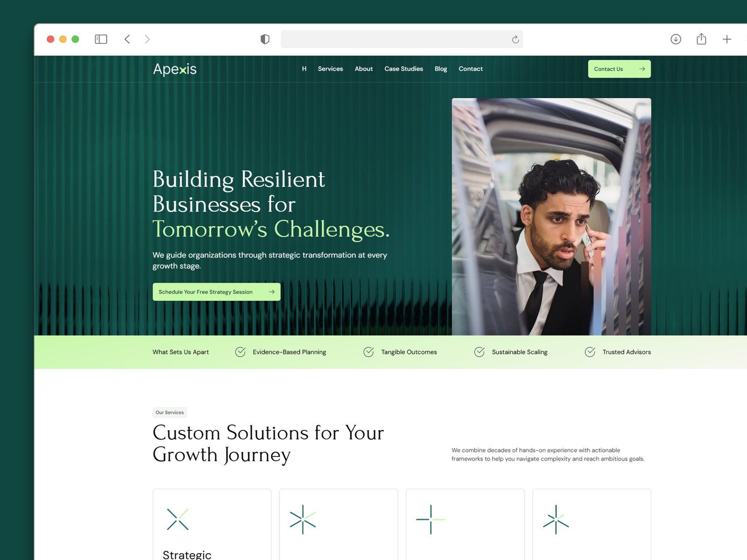Viewport: 747px width, 560px height.
Task: Go forward with the browser forward arrow
Action: [x=147, y=39]
